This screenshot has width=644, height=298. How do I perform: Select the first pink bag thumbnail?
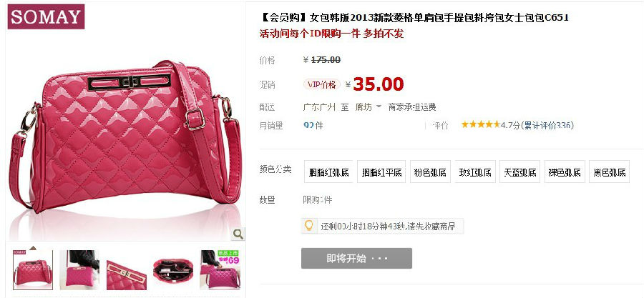(x=33, y=269)
